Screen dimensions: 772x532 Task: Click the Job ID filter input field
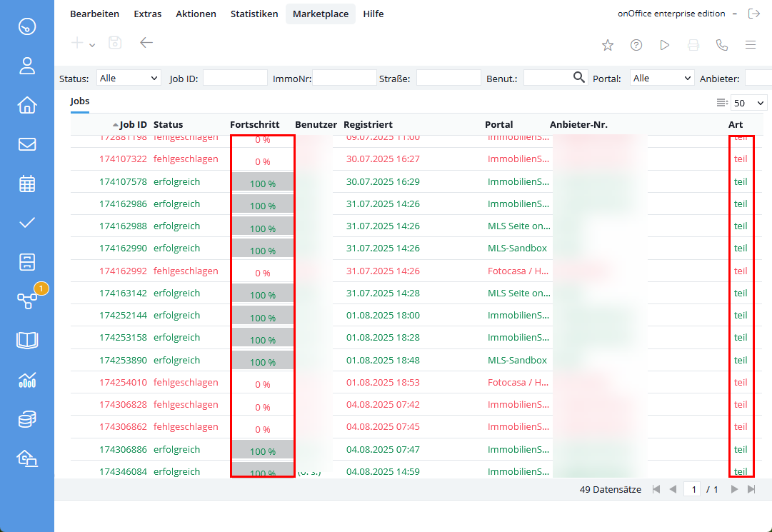tap(235, 78)
